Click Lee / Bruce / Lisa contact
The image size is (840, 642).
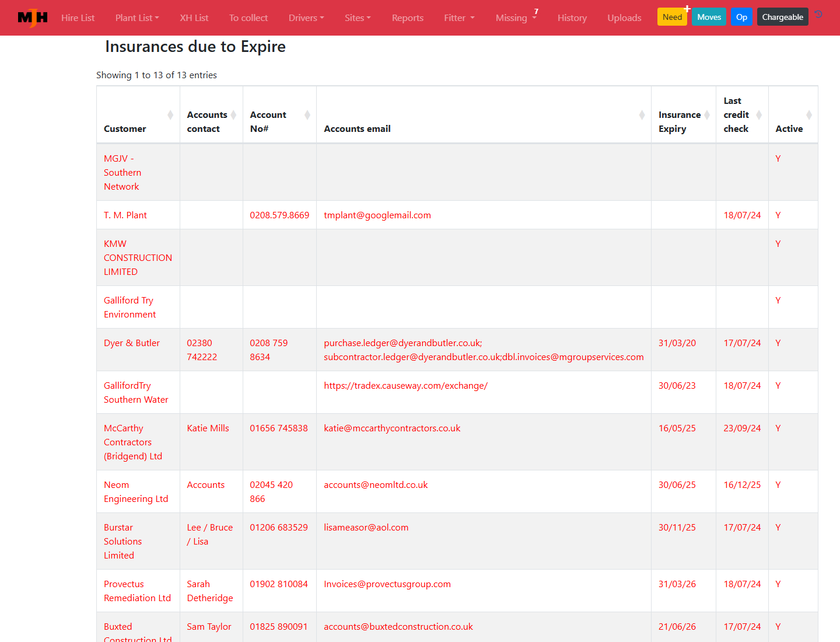coord(210,535)
